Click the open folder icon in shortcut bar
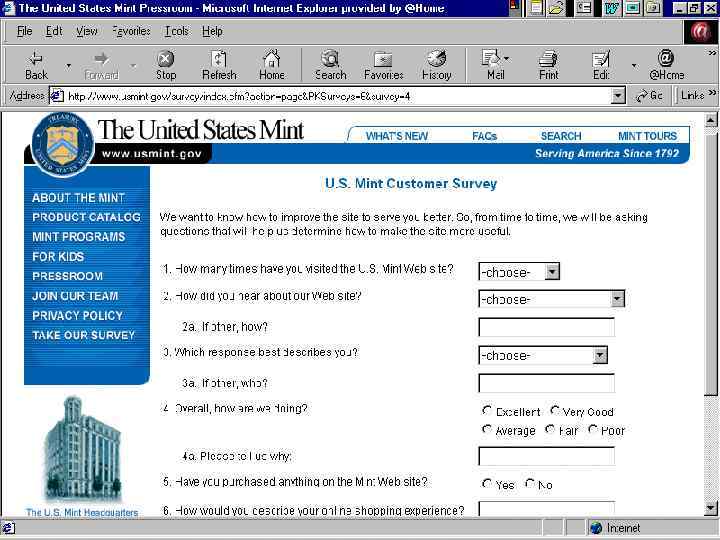Image resolution: width=720 pixels, height=540 pixels. (556, 8)
